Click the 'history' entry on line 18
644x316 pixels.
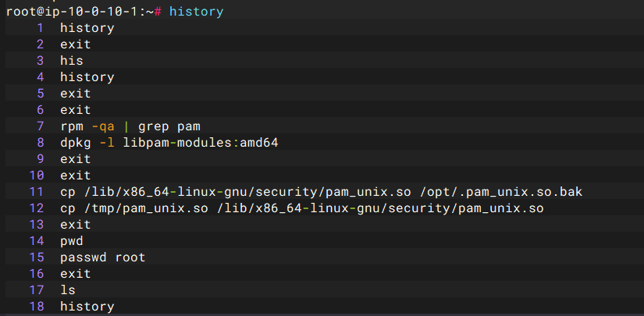[x=87, y=307]
